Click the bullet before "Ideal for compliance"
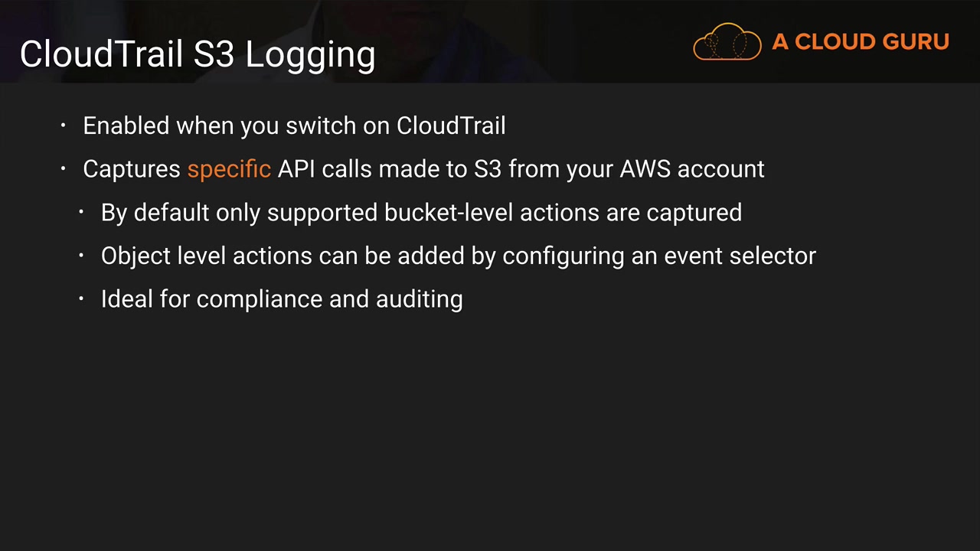The width and height of the screenshot is (980, 551). pyautogui.click(x=81, y=299)
